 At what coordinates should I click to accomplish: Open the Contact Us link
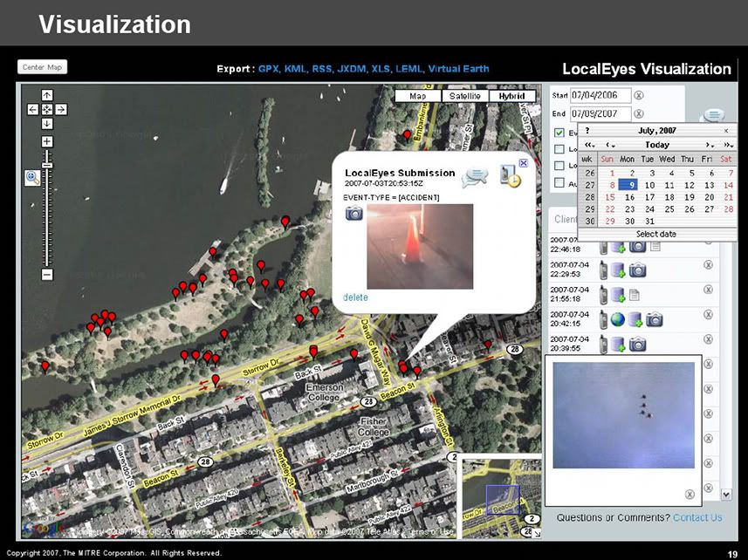pos(697,517)
